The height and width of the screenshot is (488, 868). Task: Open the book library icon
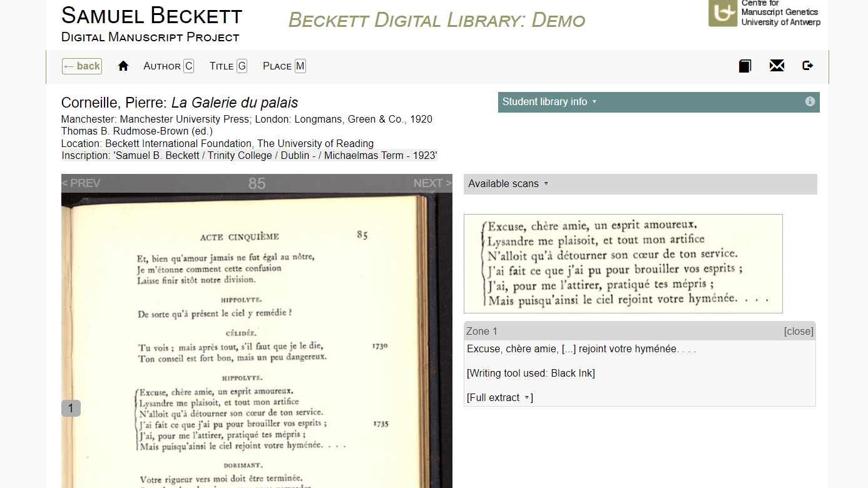point(745,66)
